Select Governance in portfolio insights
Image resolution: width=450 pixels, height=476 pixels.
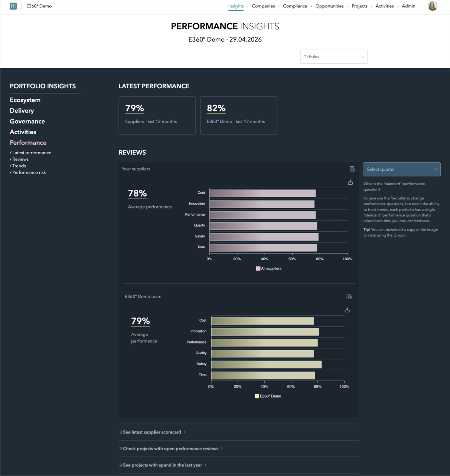(27, 121)
